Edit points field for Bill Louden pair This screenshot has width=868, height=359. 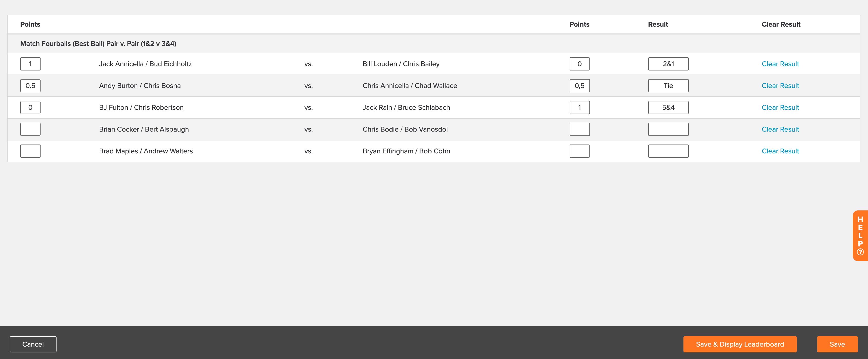(x=580, y=64)
